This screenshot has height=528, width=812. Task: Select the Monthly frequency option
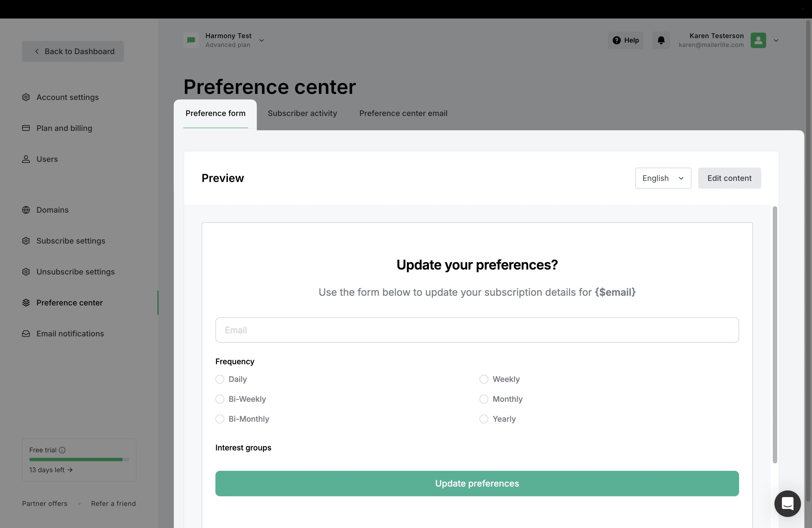point(484,399)
